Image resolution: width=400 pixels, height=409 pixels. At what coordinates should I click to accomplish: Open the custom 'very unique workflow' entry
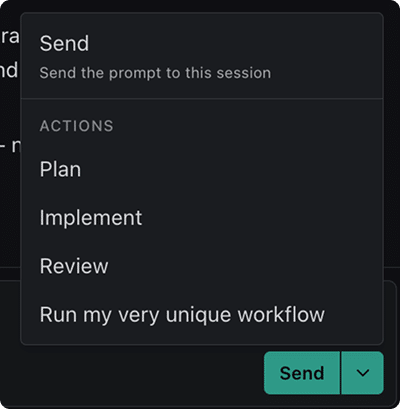(x=202, y=314)
